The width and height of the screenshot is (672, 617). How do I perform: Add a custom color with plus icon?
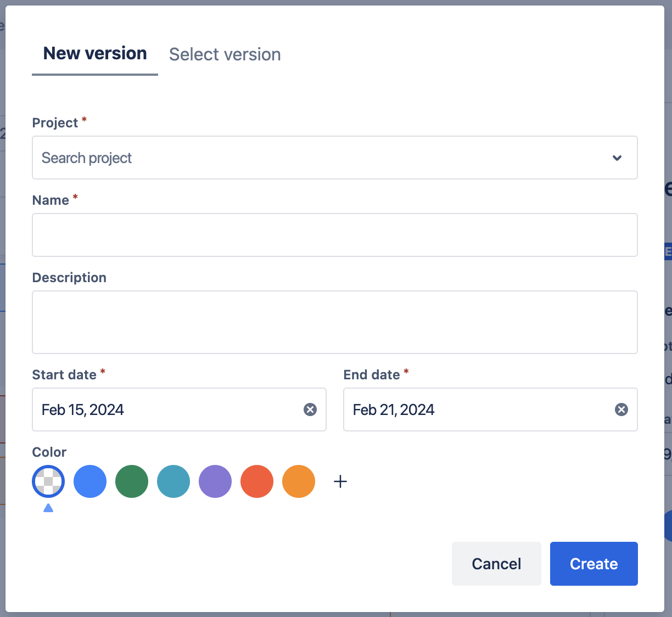pyautogui.click(x=340, y=481)
